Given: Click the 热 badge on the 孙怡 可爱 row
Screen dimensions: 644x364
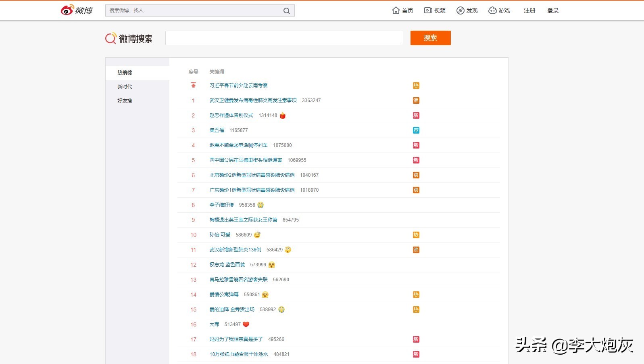Looking at the screenshot, I should tap(416, 235).
